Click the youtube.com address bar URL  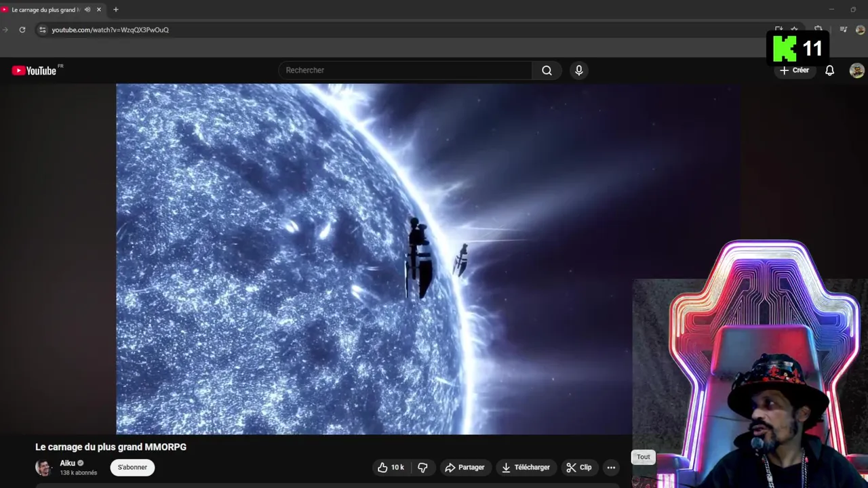[x=111, y=30]
